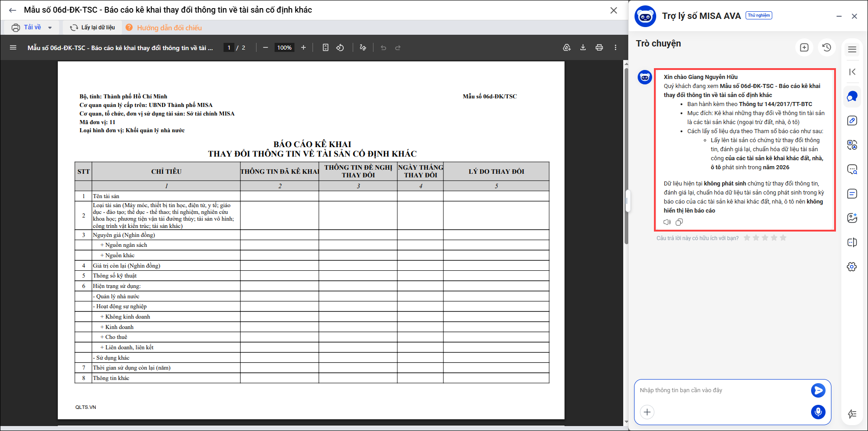Screen dimensions: 868x431
Task: Click the + Cho thuê row
Action: point(312,337)
